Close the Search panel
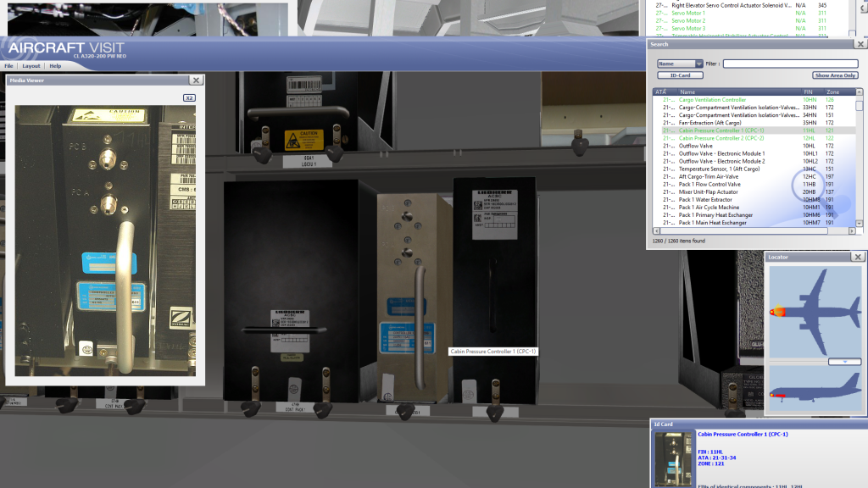This screenshot has height=488, width=868. (x=860, y=44)
